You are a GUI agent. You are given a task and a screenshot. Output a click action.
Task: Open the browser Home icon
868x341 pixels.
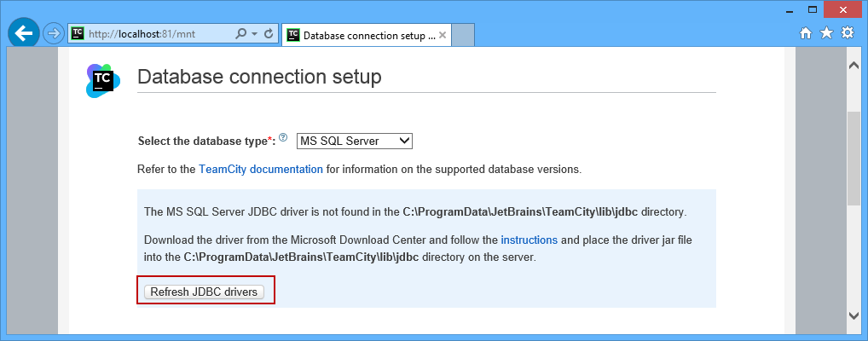(806, 33)
